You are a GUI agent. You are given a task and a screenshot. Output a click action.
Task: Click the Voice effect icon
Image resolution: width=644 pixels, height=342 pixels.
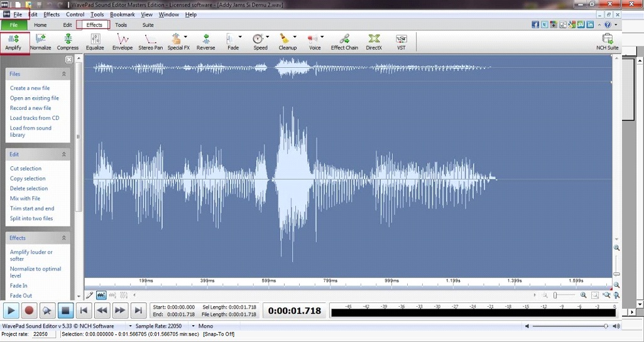[x=312, y=39]
